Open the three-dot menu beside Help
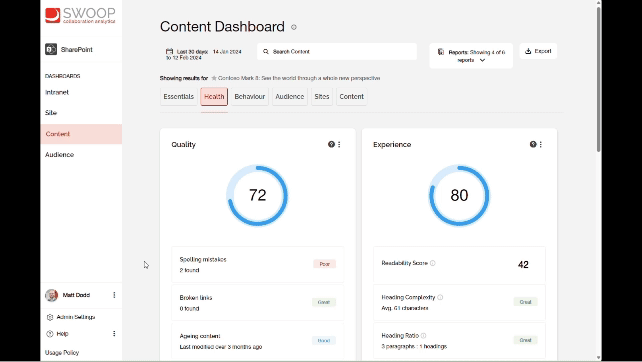This screenshot has height=362, width=642. 114,334
